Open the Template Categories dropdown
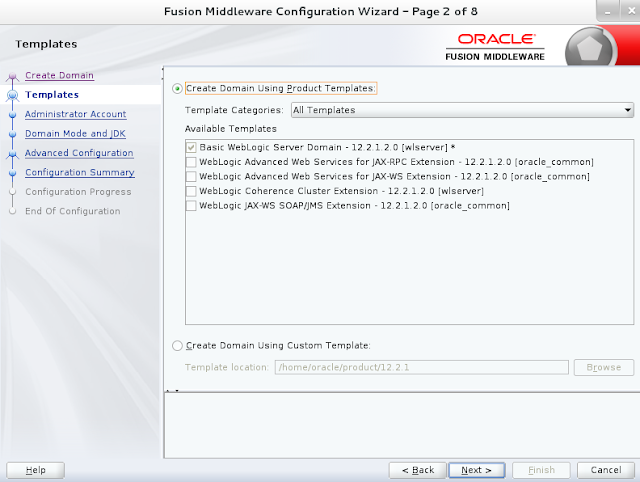Image resolution: width=640 pixels, height=482 pixels. (462, 110)
